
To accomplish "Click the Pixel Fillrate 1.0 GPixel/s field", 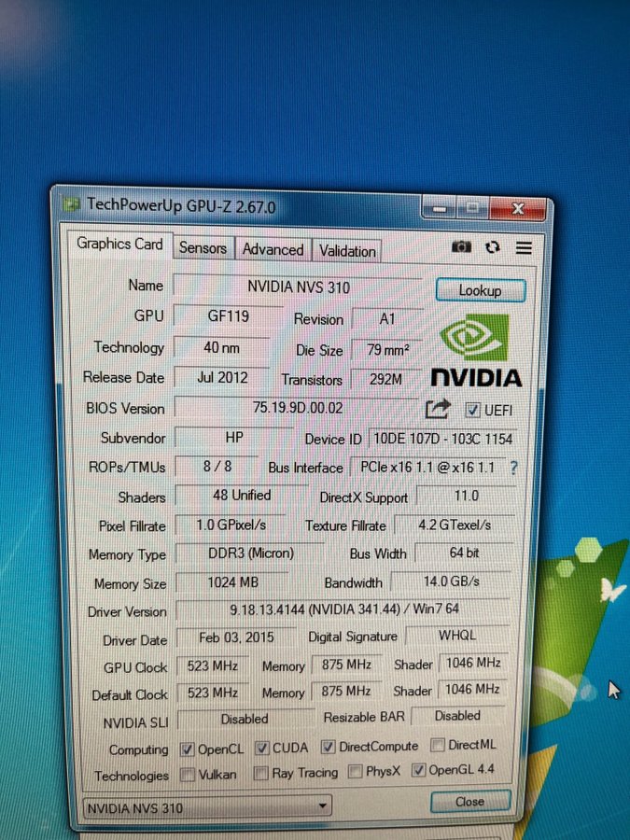I will 231,525.
